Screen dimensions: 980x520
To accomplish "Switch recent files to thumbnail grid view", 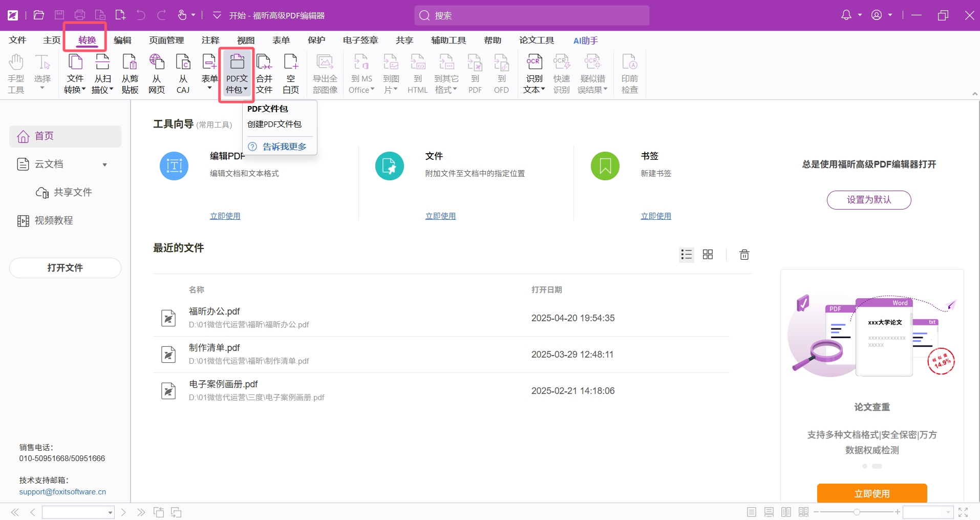I will (708, 255).
